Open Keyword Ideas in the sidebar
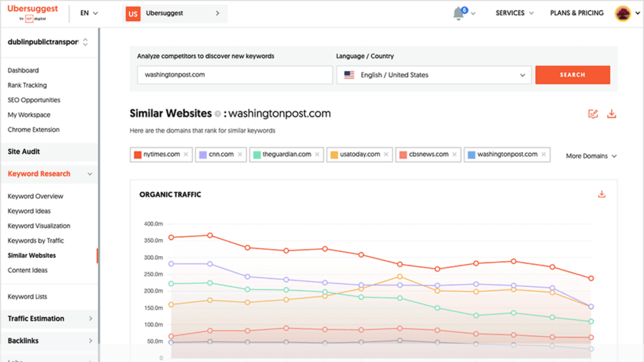644x362 pixels. click(x=29, y=211)
